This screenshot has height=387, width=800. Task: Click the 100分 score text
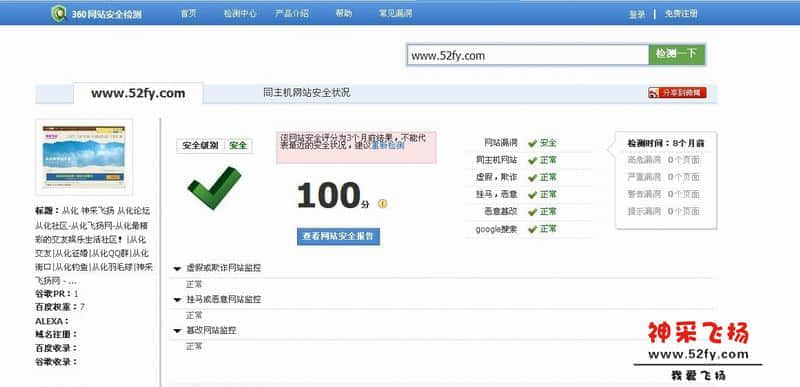(333, 196)
